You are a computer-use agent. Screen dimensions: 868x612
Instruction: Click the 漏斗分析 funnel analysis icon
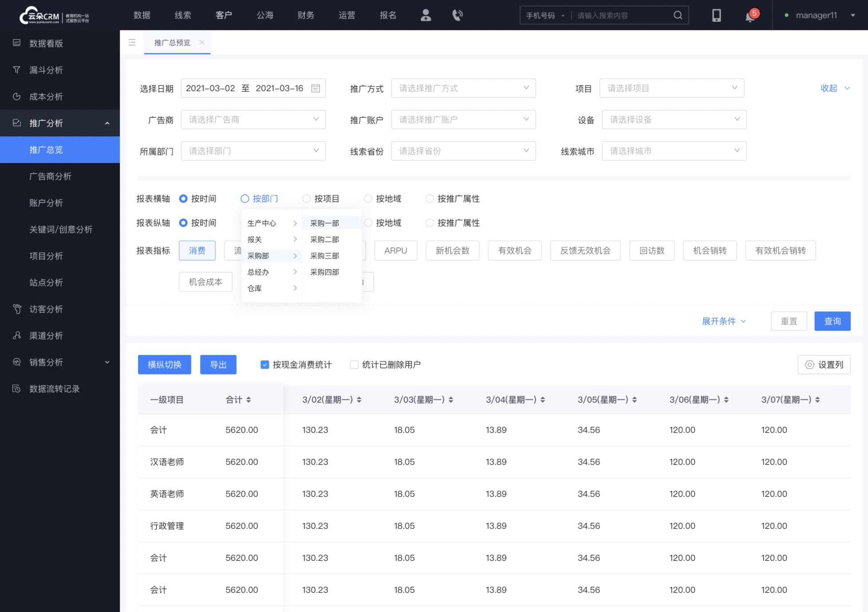(x=18, y=70)
